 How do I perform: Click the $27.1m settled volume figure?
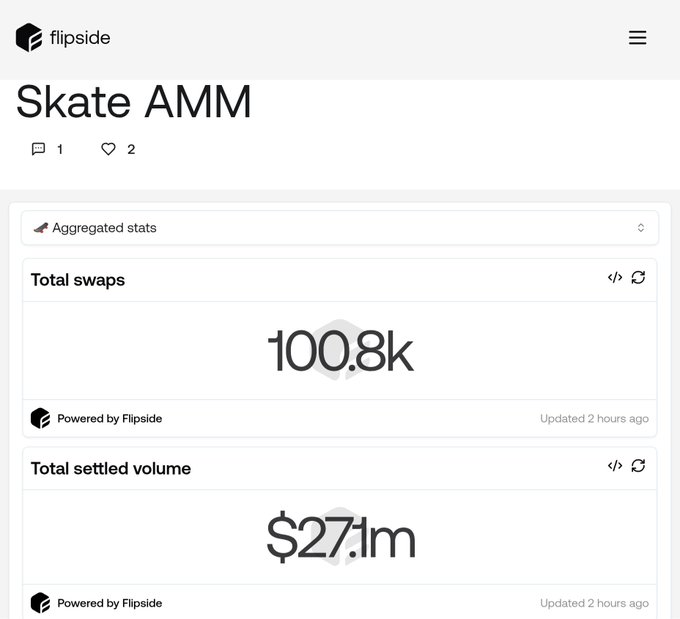click(340, 538)
